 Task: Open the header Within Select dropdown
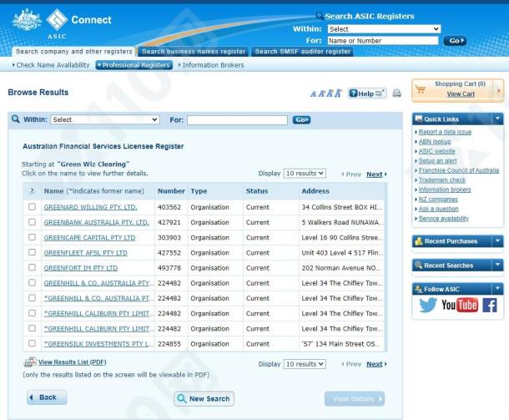[x=384, y=29]
